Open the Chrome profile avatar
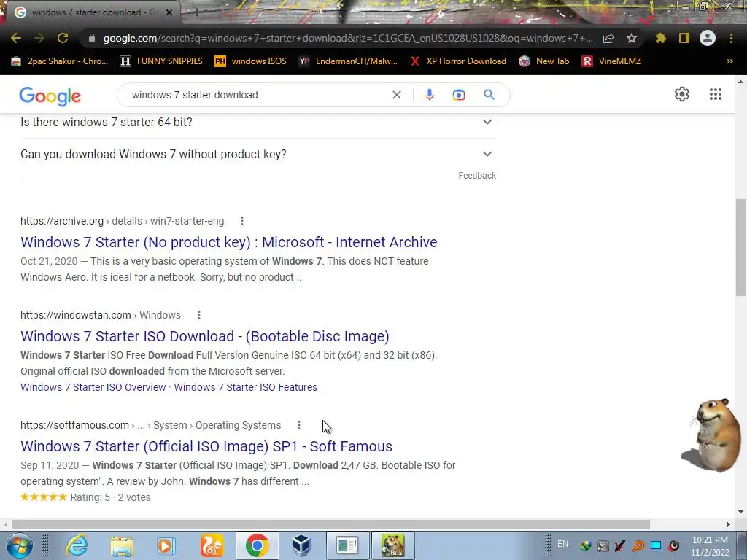747x560 pixels. click(x=708, y=38)
